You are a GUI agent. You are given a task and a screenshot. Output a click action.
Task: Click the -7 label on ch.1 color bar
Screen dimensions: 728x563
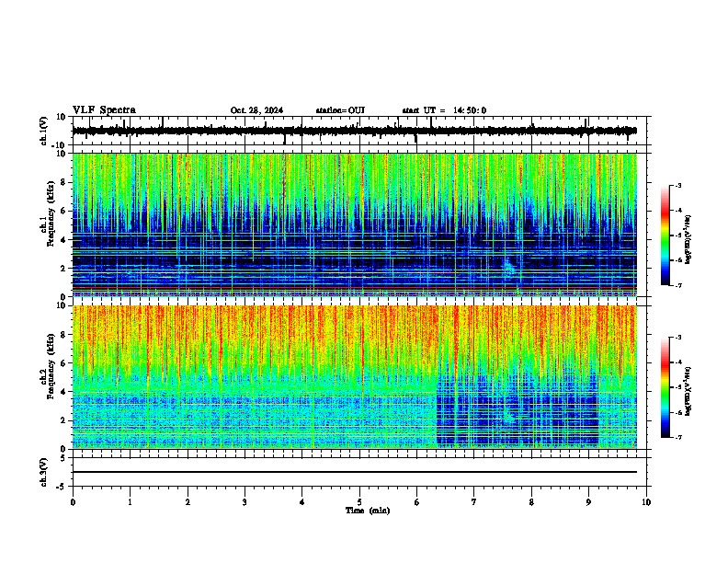[x=677, y=285]
